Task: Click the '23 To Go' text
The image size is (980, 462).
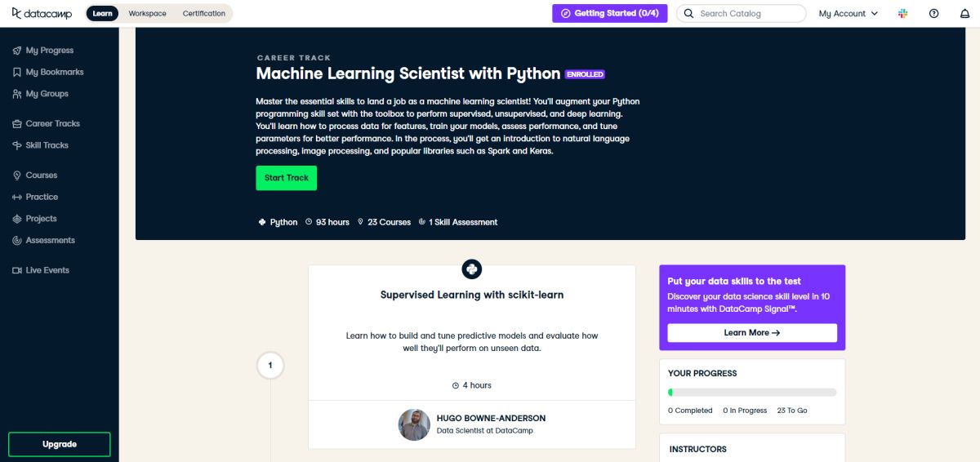Action: (792, 411)
